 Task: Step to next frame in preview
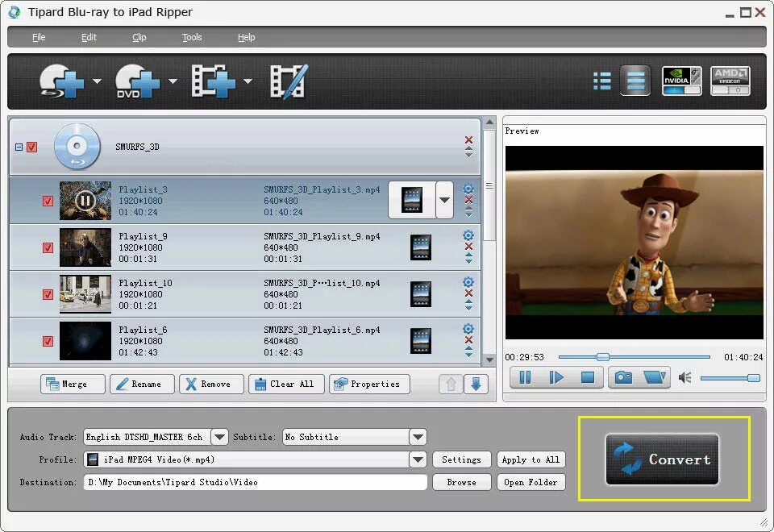[x=556, y=378]
